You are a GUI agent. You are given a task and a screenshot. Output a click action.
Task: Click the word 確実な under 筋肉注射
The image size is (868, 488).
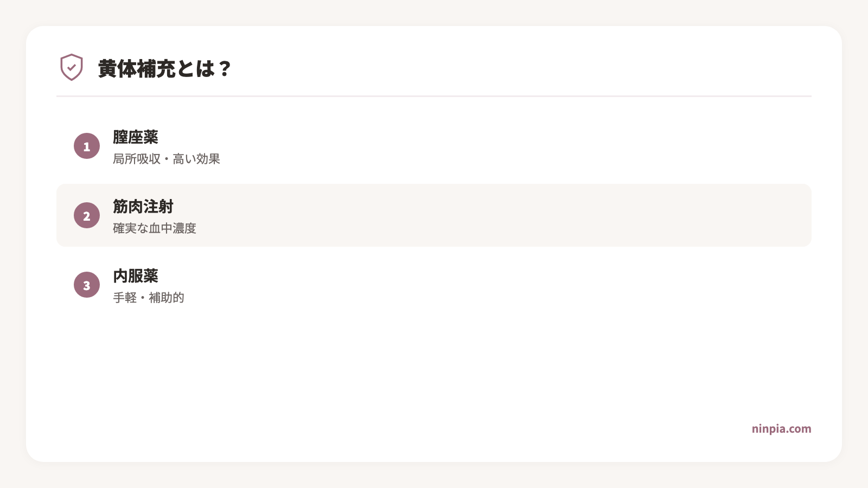tap(131, 228)
